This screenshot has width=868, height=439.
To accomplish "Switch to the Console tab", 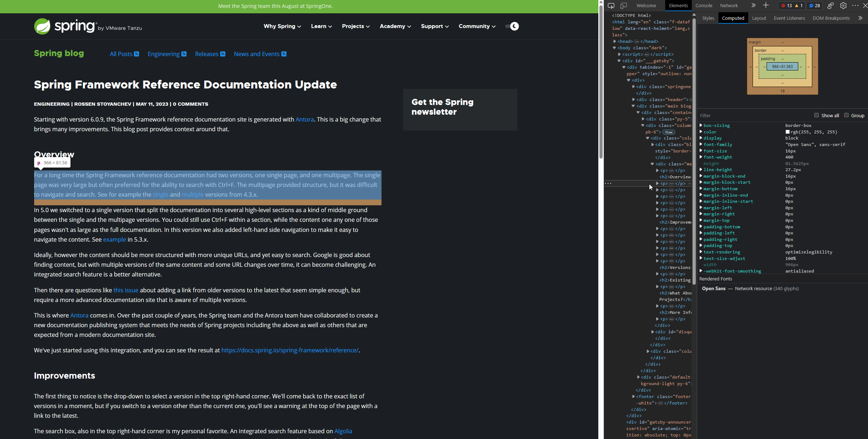I will pyautogui.click(x=703, y=5).
